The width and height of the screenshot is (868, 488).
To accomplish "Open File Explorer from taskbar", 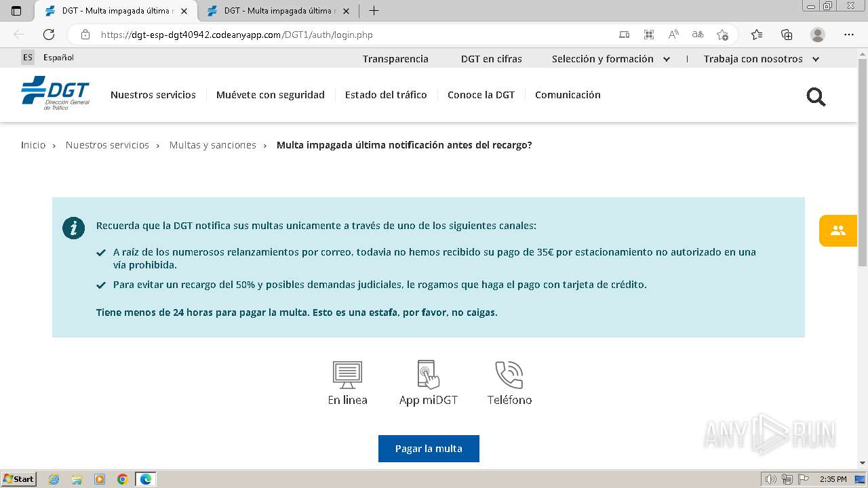I will point(77,479).
